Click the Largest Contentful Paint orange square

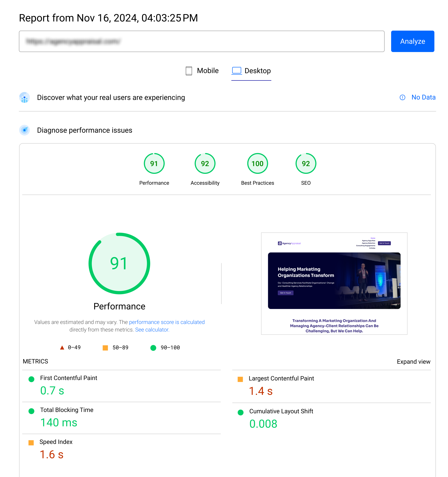(240, 379)
